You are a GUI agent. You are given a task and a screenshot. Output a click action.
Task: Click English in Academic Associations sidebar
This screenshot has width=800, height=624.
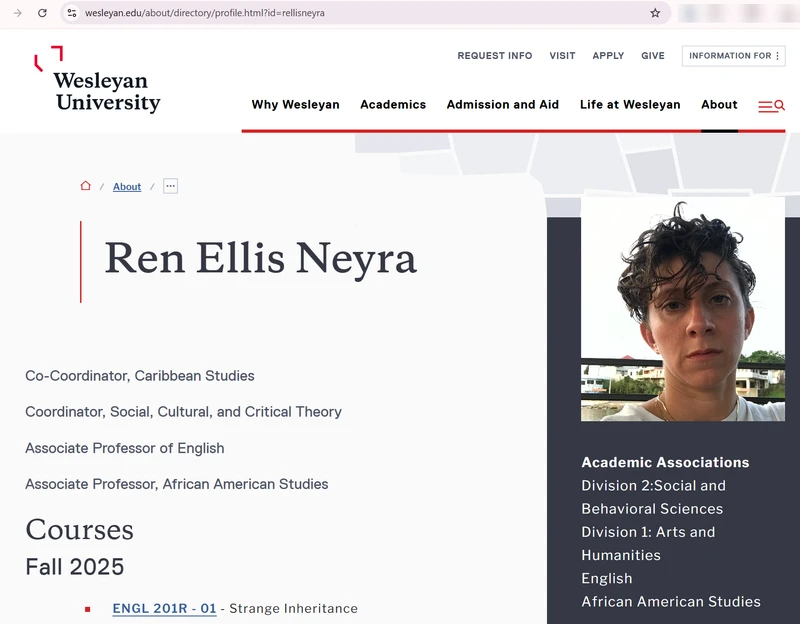607,578
